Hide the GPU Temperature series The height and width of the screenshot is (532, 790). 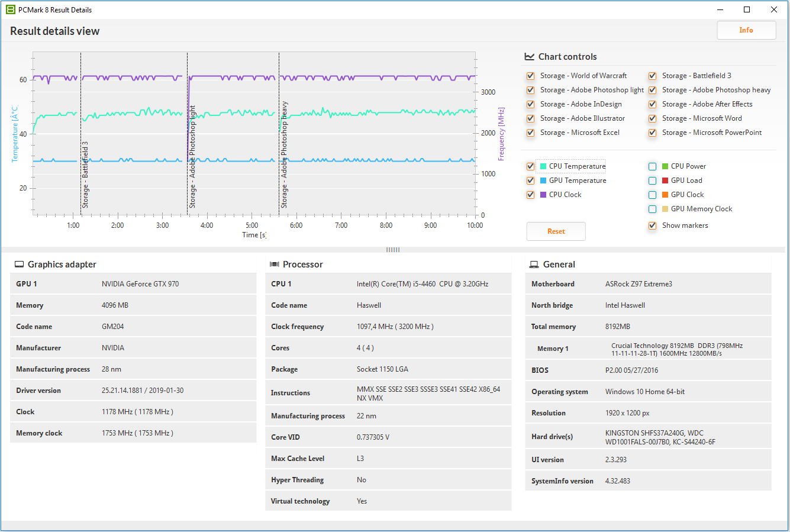click(x=530, y=180)
